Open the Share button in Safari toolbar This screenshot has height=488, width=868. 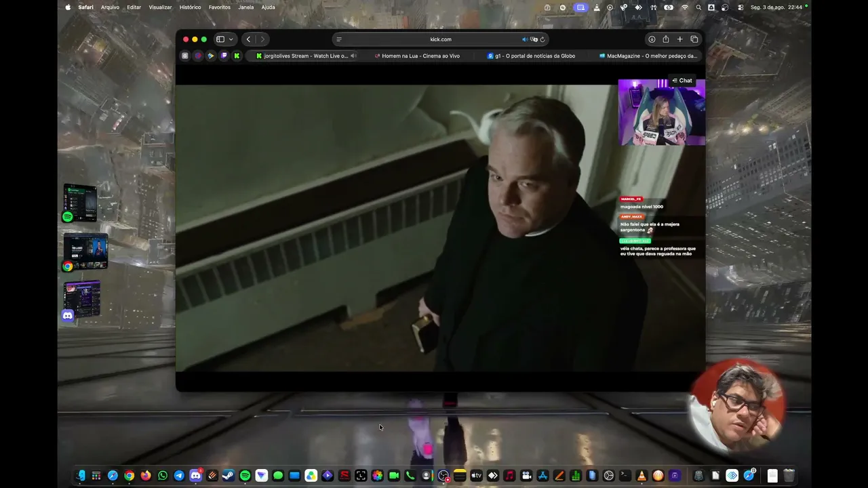pos(666,39)
